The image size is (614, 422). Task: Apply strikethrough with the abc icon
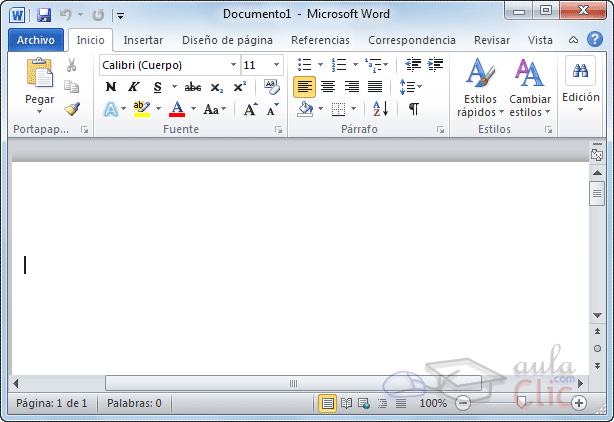coord(192,87)
